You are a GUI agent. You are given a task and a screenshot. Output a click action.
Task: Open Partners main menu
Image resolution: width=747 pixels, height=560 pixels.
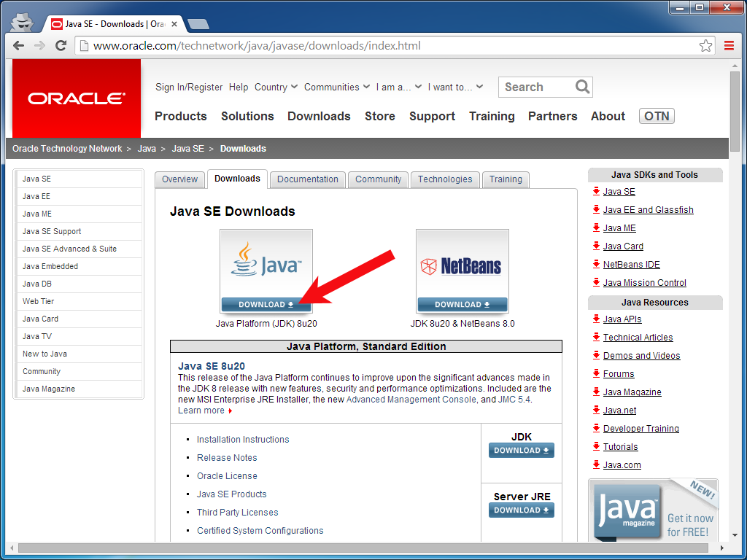(x=553, y=116)
